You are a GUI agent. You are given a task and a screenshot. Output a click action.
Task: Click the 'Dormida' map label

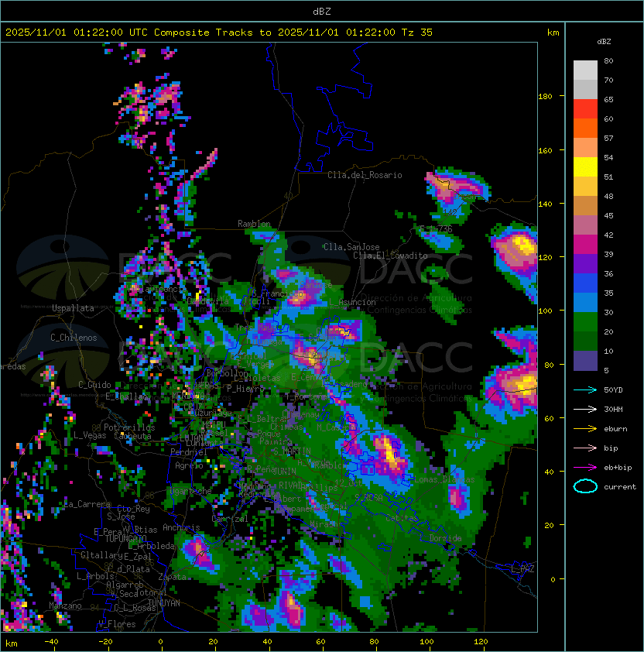click(x=445, y=538)
